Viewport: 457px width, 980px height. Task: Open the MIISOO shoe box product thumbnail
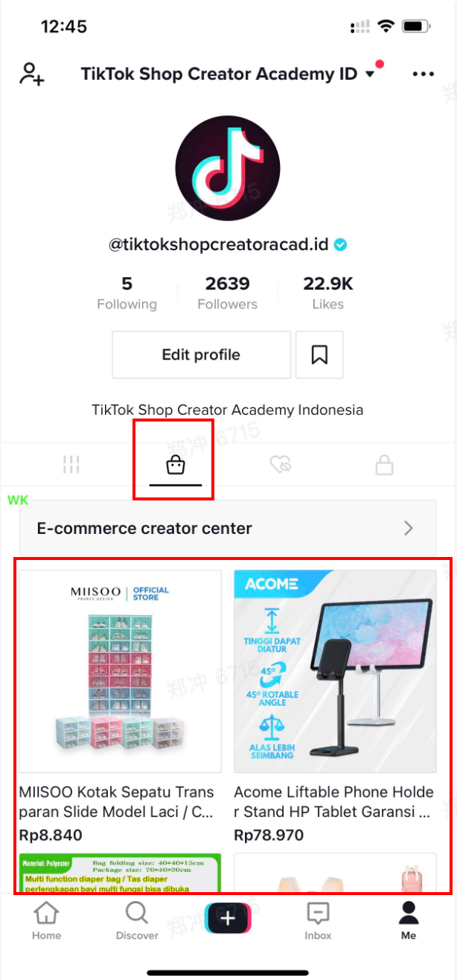pos(121,671)
